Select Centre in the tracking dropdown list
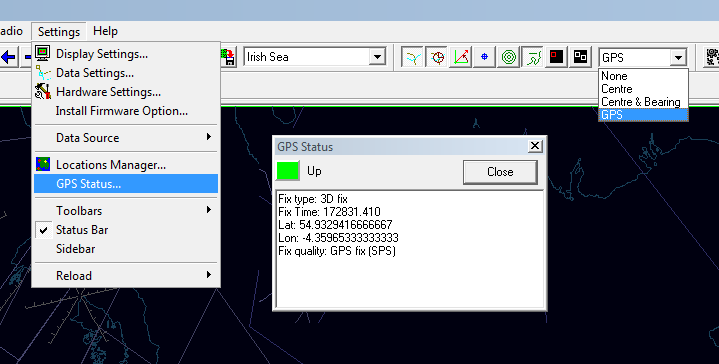719x364 pixels. coord(643,89)
